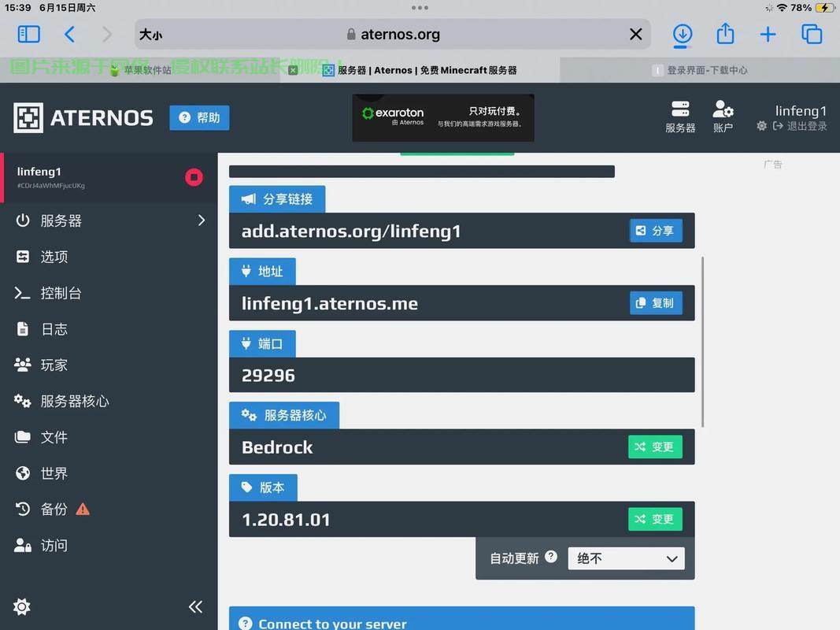Go back with Safari back arrow
Screen dimensions: 840x630
(x=69, y=35)
